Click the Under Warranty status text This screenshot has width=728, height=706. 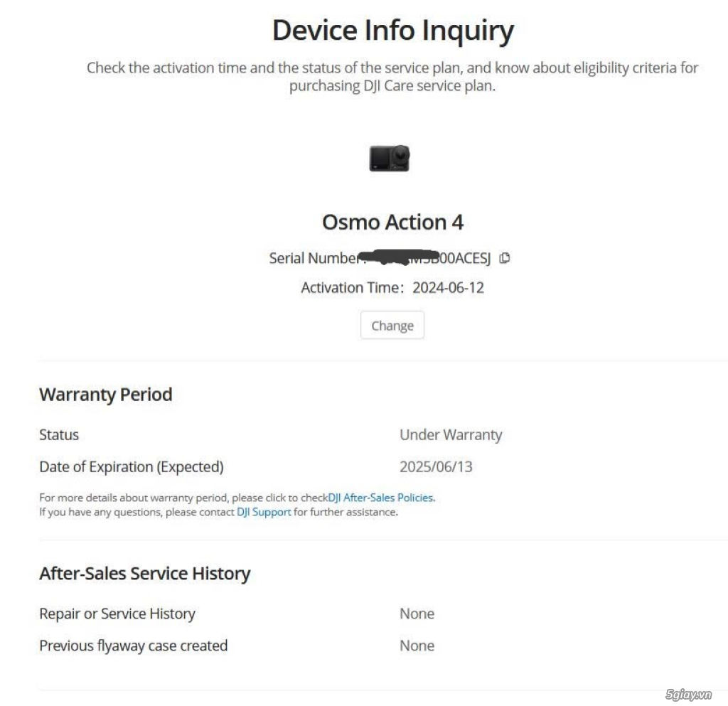(451, 434)
